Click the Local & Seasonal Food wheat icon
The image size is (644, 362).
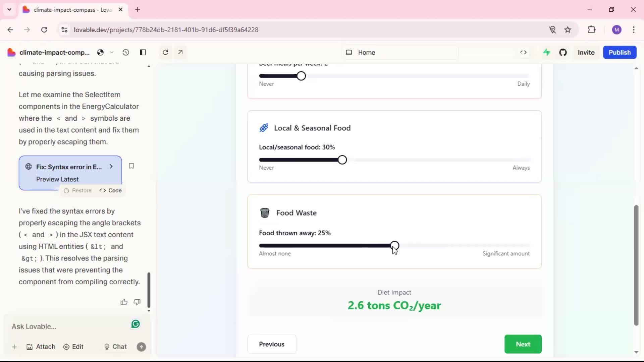pos(264,128)
